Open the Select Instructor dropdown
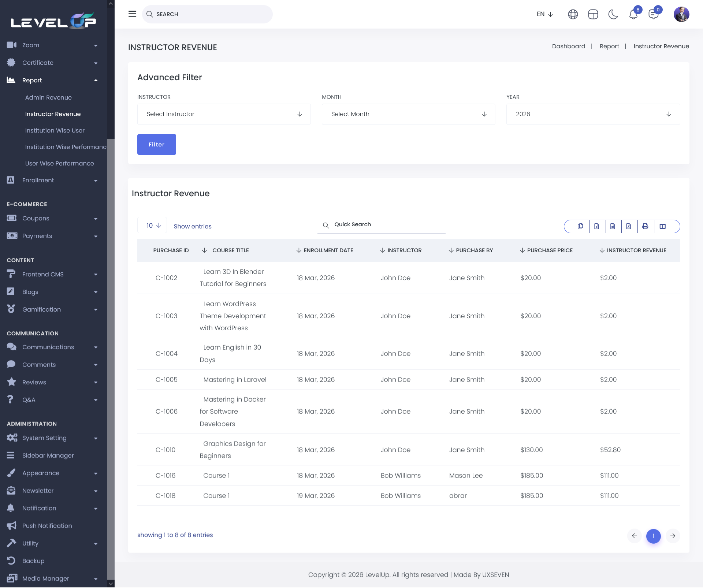The image size is (703, 588). (x=224, y=114)
